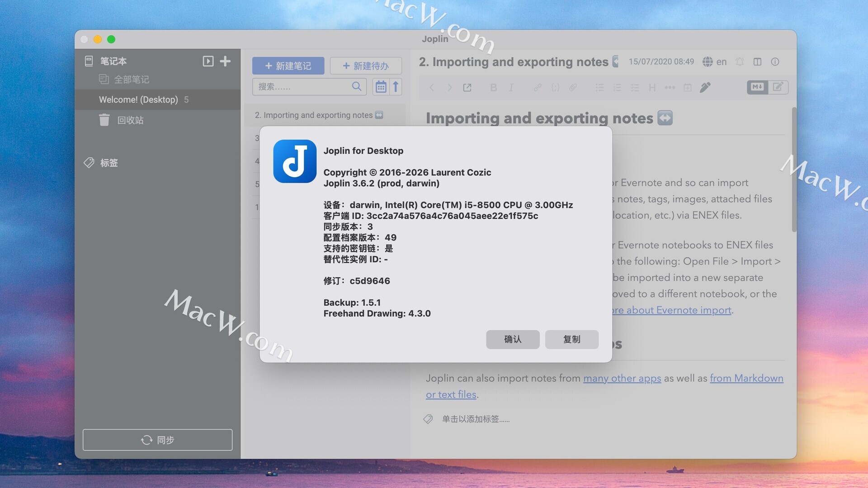Select Welcome! (Desktop) notebook
The height and width of the screenshot is (488, 868).
pyautogui.click(x=138, y=99)
